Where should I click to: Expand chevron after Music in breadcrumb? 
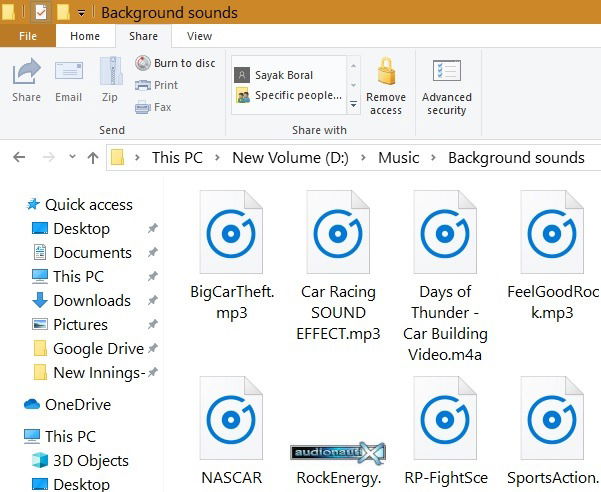click(x=434, y=157)
